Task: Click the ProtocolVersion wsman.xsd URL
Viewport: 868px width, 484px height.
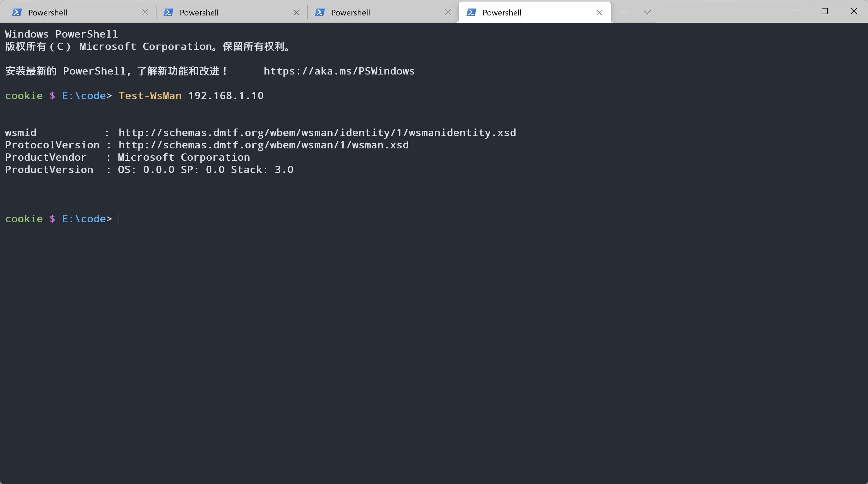Action: tap(263, 145)
